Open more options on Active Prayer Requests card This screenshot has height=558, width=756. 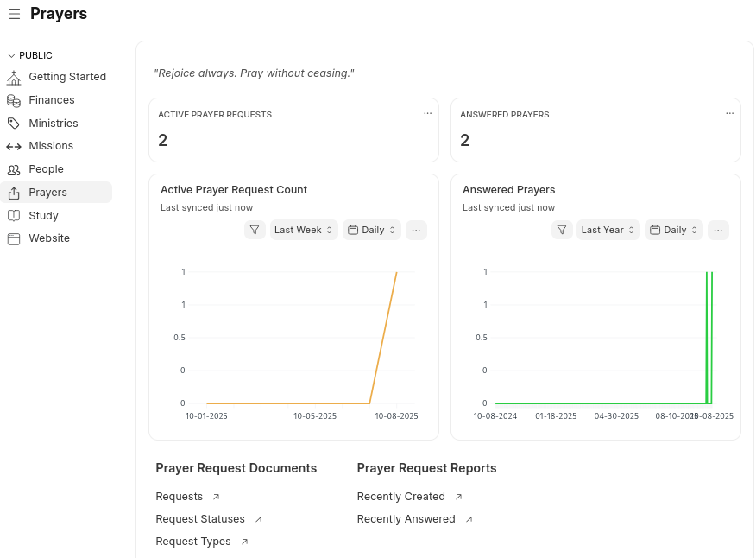[427, 113]
